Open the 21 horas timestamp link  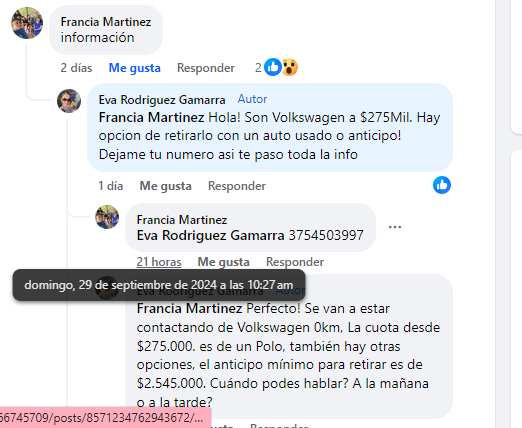click(x=159, y=262)
